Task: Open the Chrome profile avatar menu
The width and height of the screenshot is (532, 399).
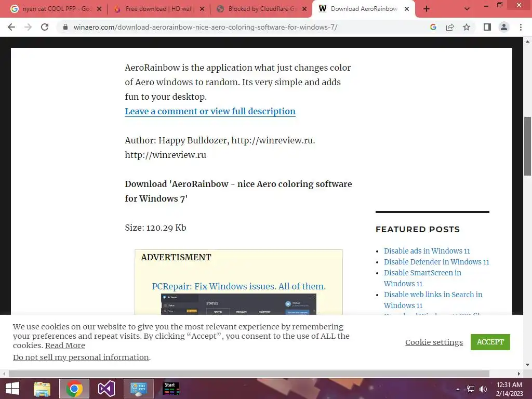Action: point(504,27)
